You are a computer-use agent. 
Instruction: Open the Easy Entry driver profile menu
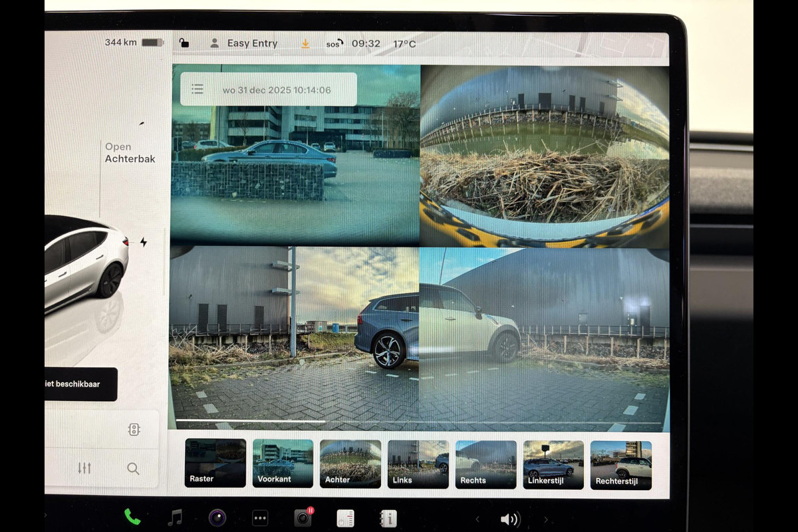pos(243,43)
